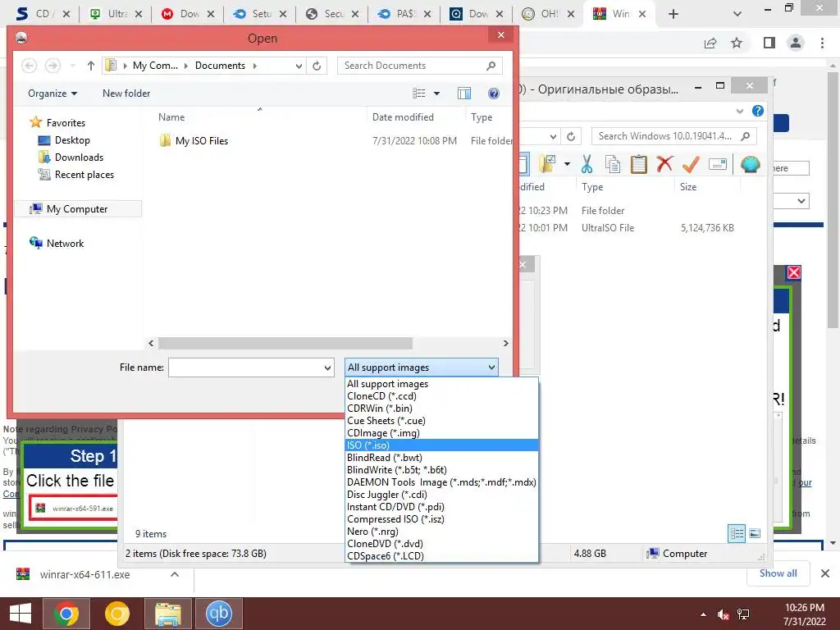
Task: Choose BlindWrite (*.b5t; *.b6t) option
Action: tap(441, 470)
